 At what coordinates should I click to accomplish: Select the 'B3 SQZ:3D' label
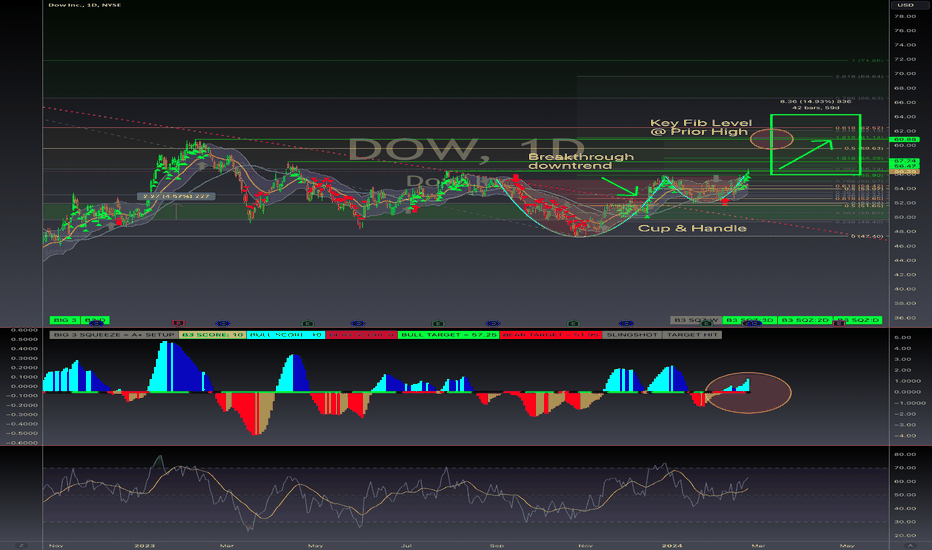pos(750,320)
